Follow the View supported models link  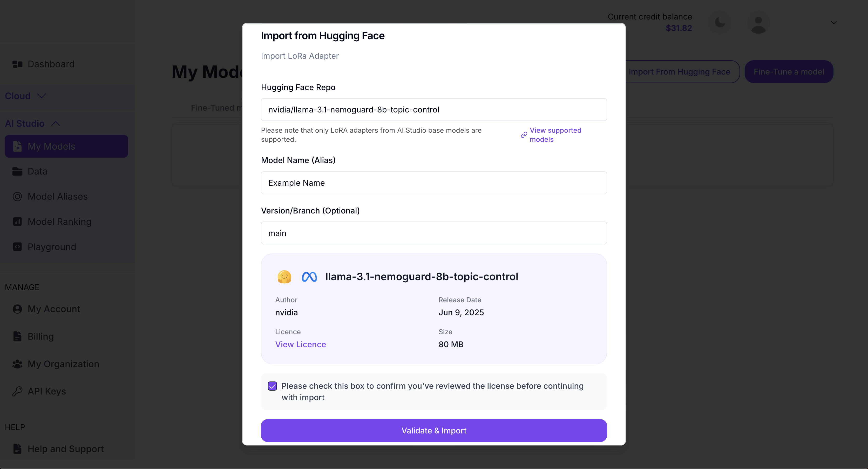pos(555,135)
